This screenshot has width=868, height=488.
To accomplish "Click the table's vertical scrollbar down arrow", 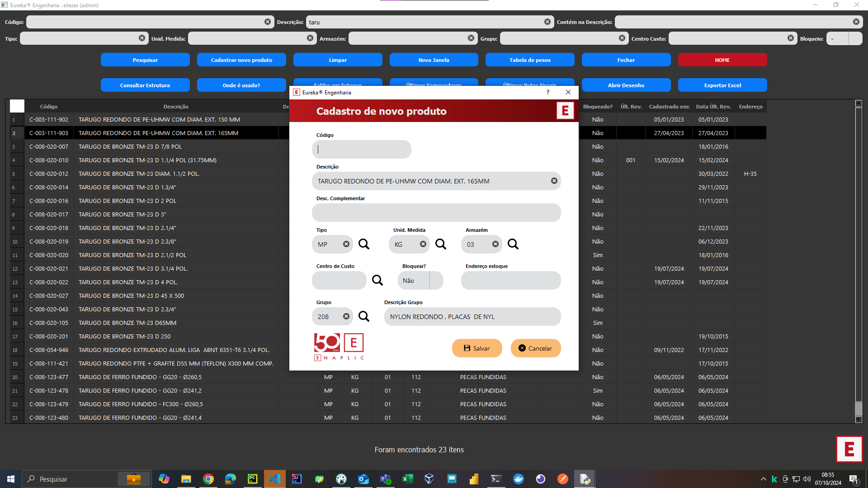I will coord(859,420).
